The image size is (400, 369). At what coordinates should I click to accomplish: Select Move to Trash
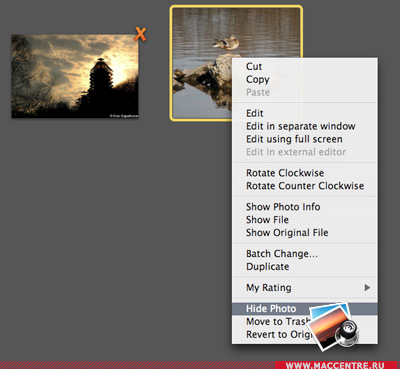[278, 322]
